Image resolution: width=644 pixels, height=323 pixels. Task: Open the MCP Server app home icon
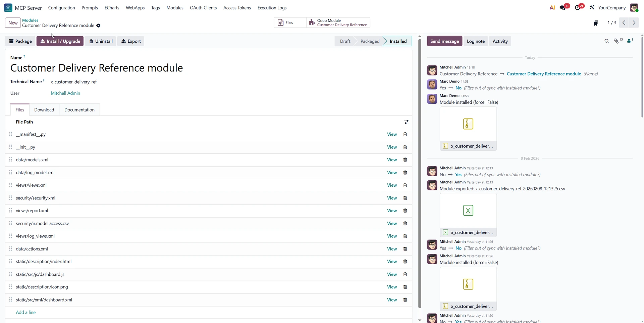(8, 7)
